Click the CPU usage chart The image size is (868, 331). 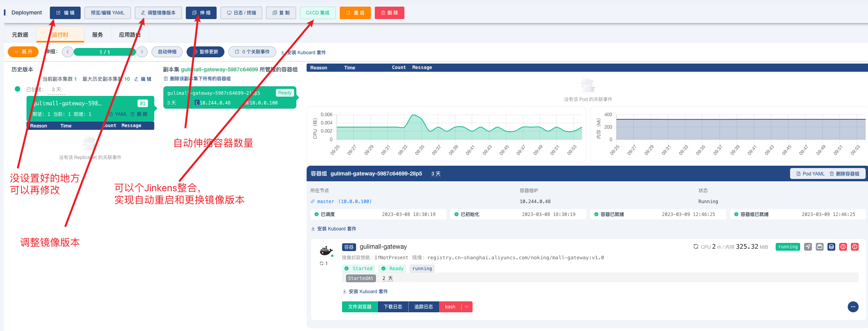point(446,134)
